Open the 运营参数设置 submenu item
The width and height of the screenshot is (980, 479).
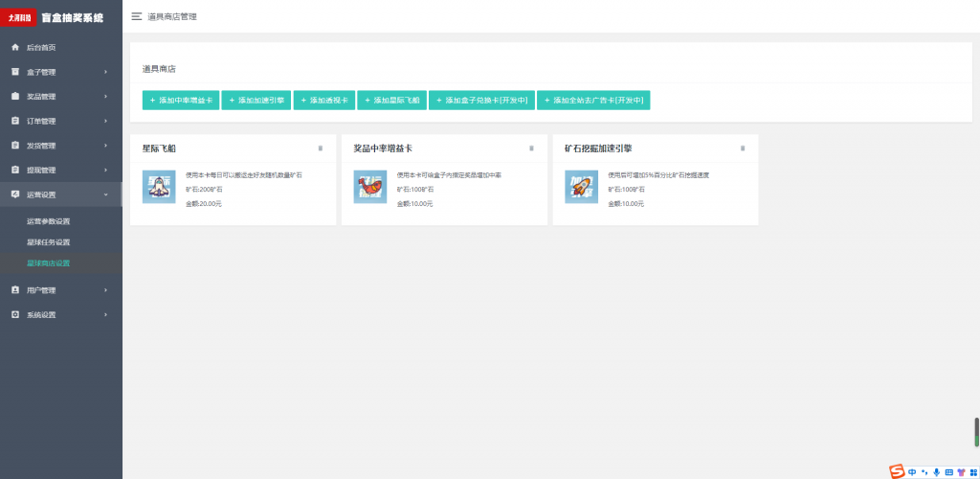click(x=48, y=221)
